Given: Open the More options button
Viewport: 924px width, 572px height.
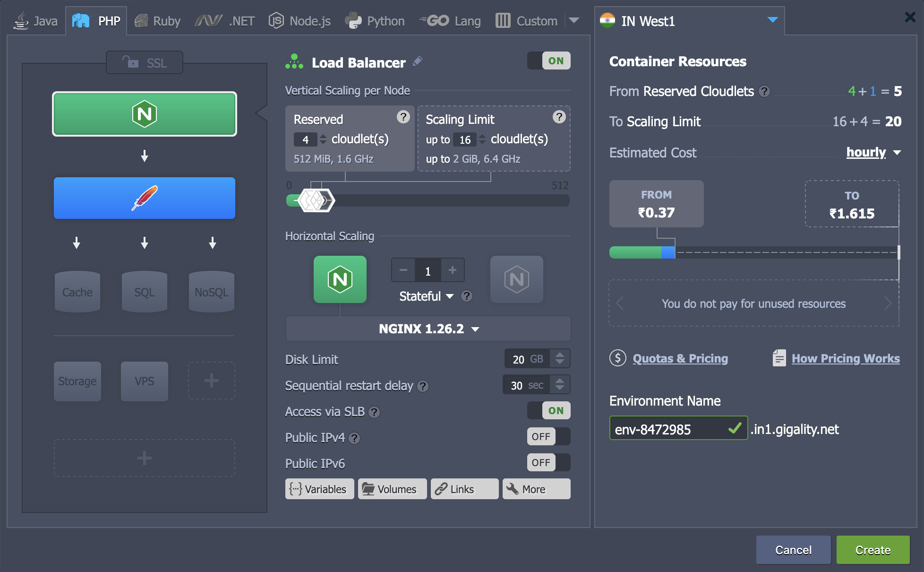Looking at the screenshot, I should pyautogui.click(x=537, y=489).
